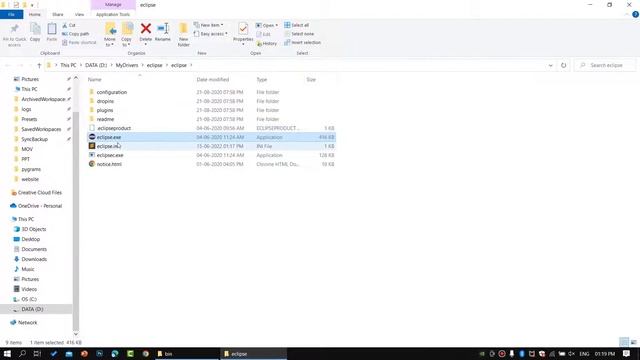Viewport: 640px width, 360px height.
Task: Refresh the folder view
Action: (564, 65)
